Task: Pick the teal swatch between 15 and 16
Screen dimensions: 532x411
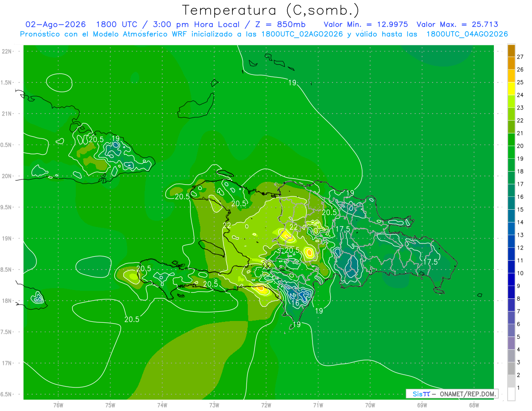Action: coord(511,204)
